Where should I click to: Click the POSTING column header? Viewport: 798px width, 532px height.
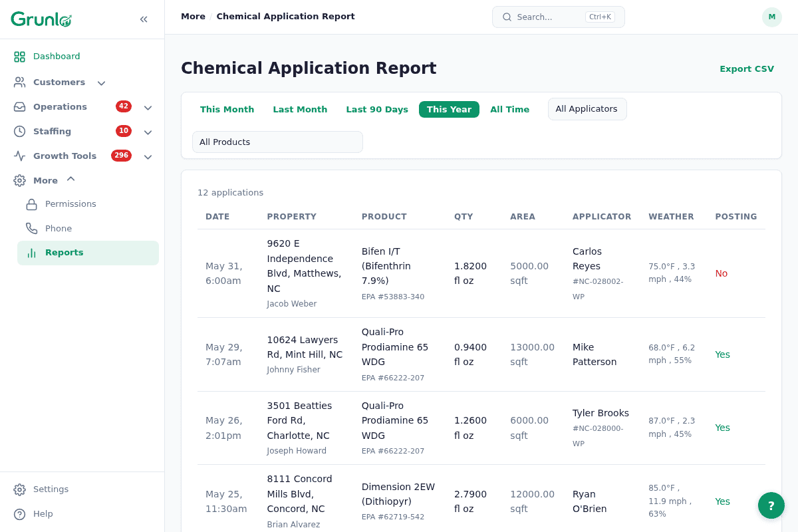736,217
